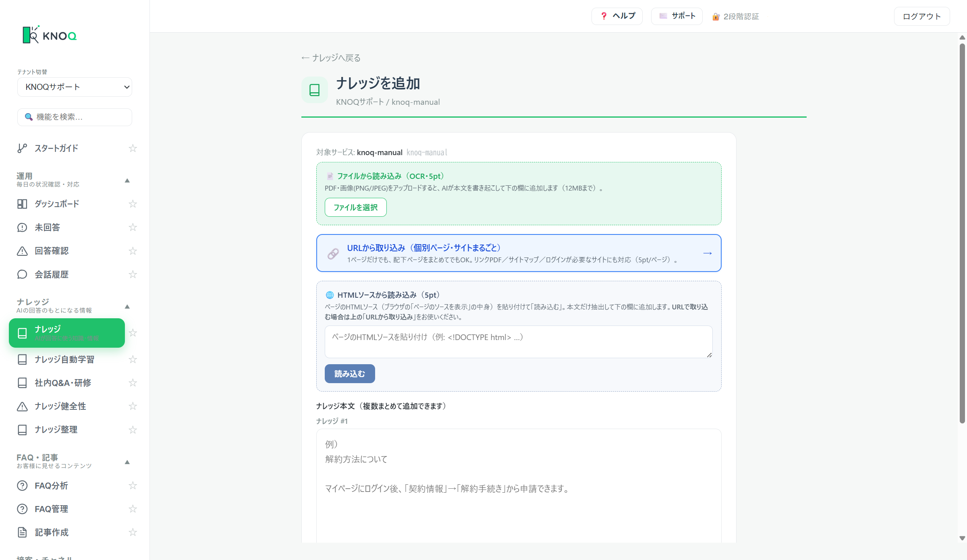Image resolution: width=967 pixels, height=560 pixels.
Task: Click the ナレッジ整理 book icon
Action: click(x=22, y=430)
